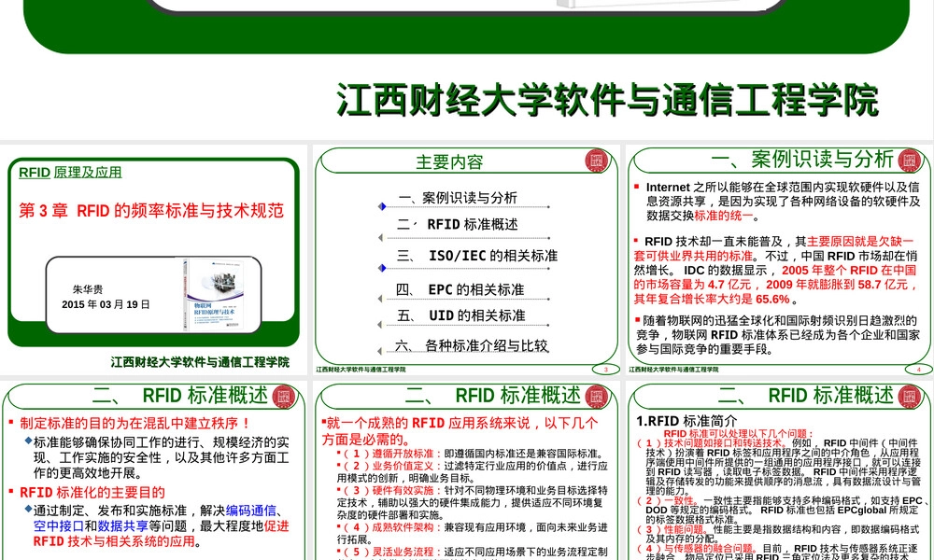Click the footer 江西财经大学软件与通信工程学院 on the title slide

click(200, 362)
